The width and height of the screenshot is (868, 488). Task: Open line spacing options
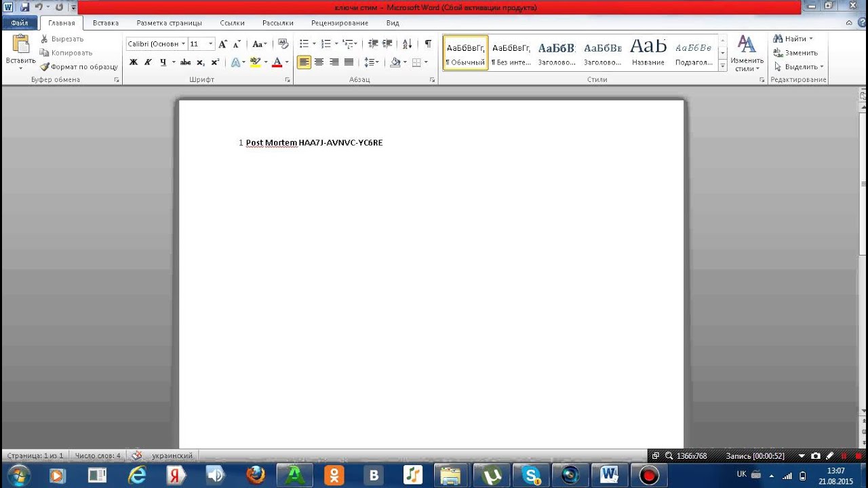point(371,62)
